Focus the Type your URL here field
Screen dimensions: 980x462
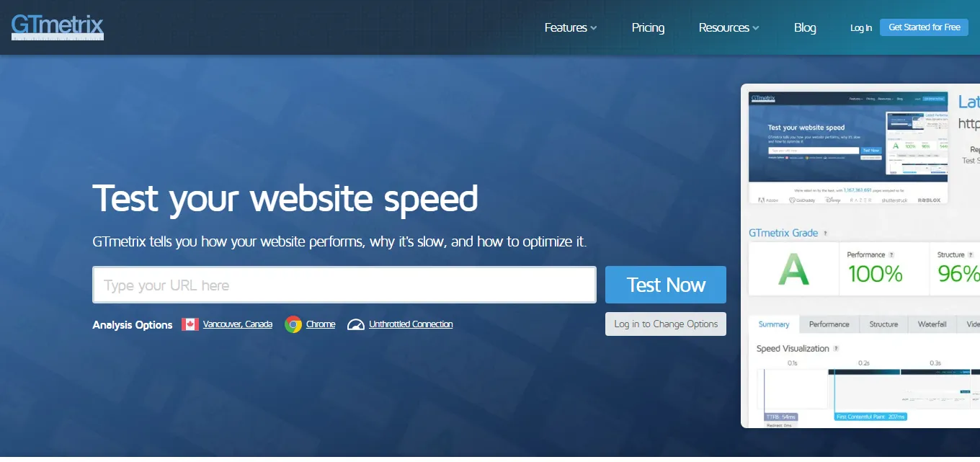pyautogui.click(x=344, y=285)
